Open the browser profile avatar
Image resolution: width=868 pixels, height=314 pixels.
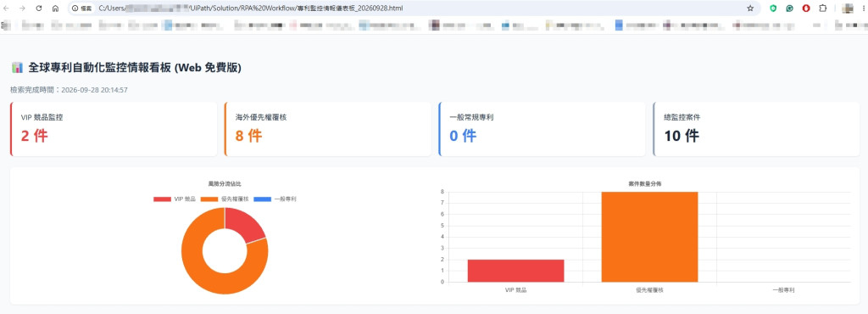847,8
